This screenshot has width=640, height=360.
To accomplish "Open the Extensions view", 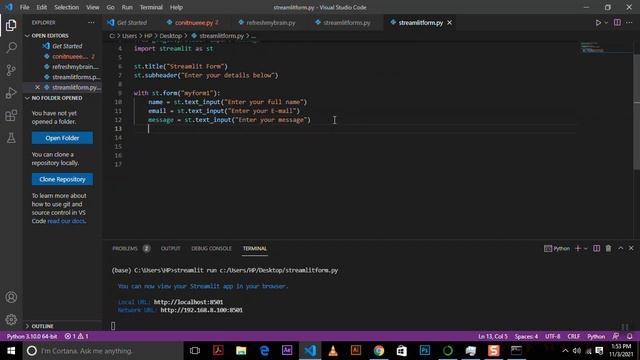I will 11,116.
